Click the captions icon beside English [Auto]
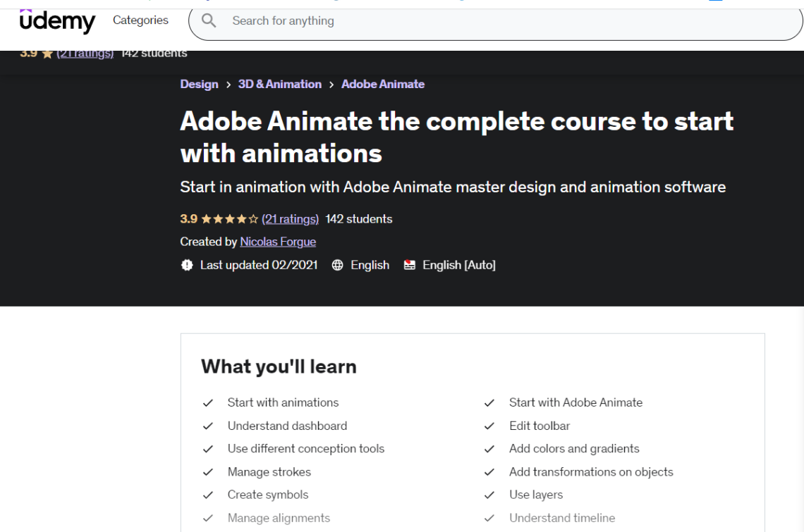This screenshot has width=804, height=532. [x=410, y=265]
